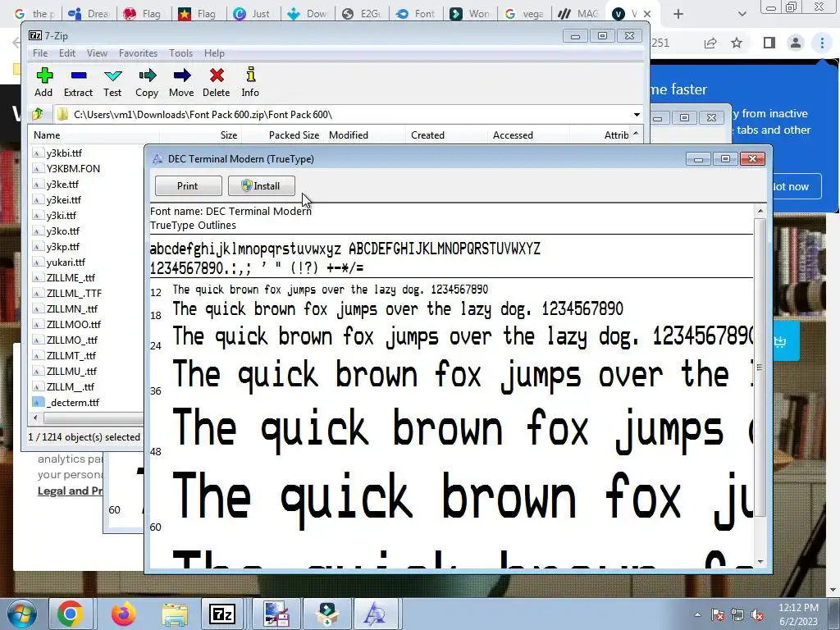Click the Copy toolbar icon in 7-Zip
The width and height of the screenshot is (840, 630).
(x=147, y=82)
